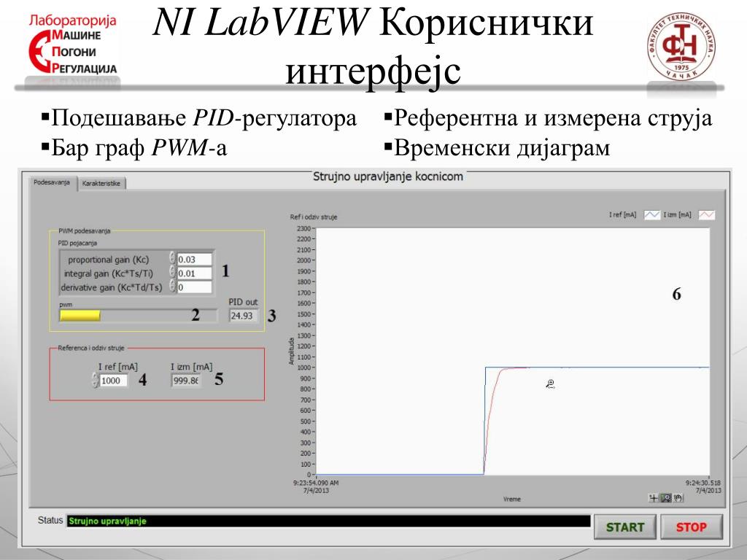Click the 'Vreme' x-axis label

click(512, 499)
